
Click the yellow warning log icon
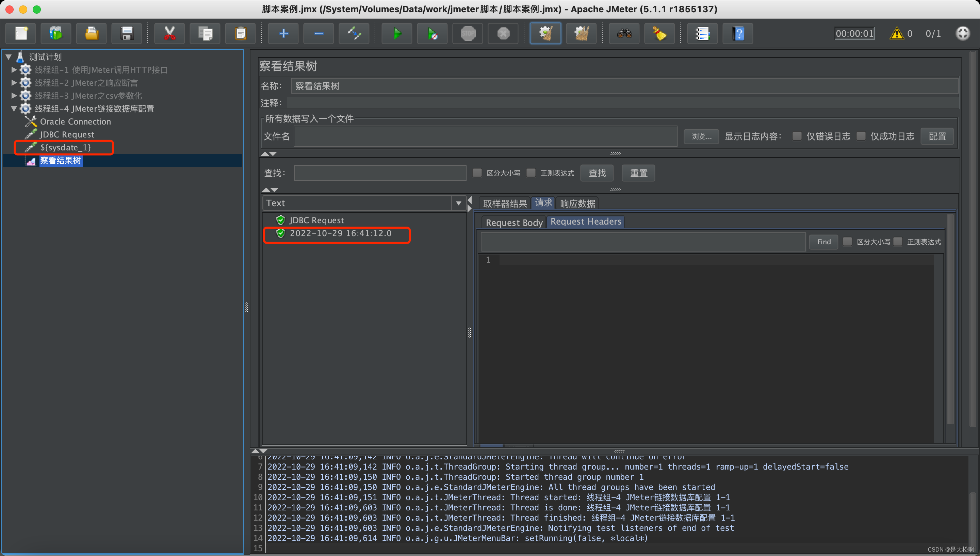point(896,34)
